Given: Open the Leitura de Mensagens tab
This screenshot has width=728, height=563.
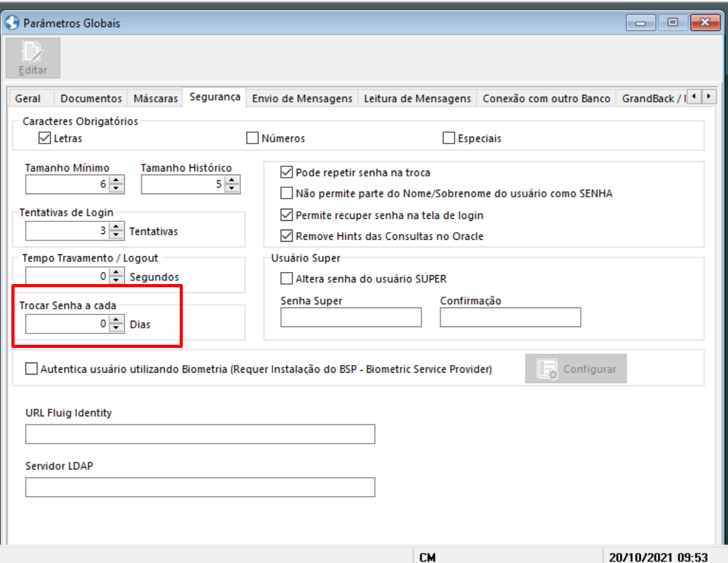Looking at the screenshot, I should tap(417, 99).
